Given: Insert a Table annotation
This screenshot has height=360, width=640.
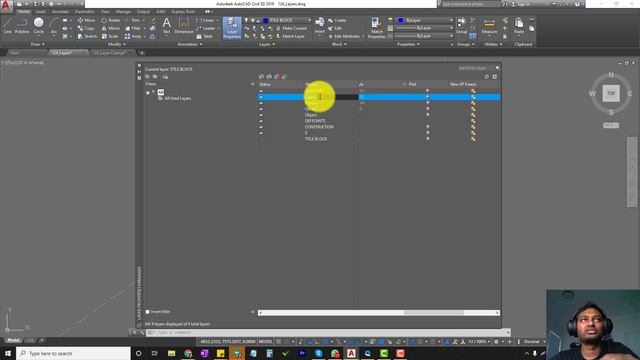Looking at the screenshot, I should tap(205, 36).
